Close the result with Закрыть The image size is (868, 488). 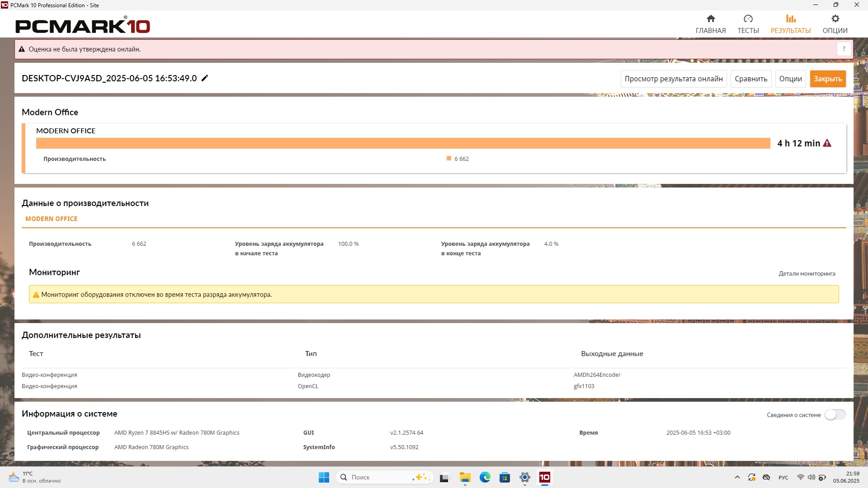tap(827, 79)
